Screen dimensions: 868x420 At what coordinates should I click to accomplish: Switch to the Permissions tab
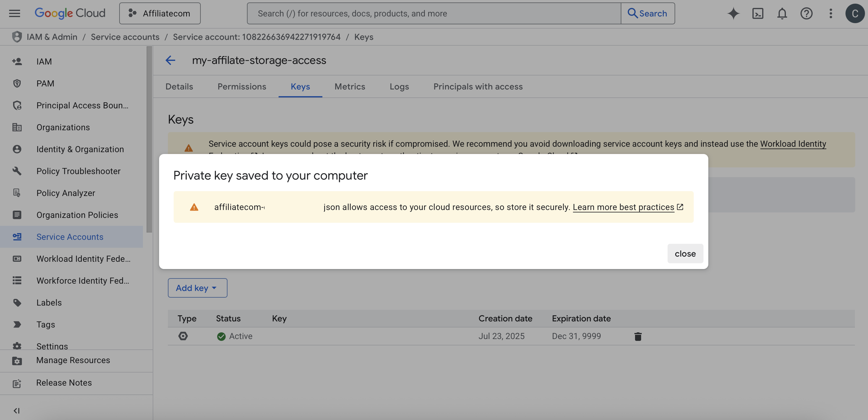click(x=242, y=87)
